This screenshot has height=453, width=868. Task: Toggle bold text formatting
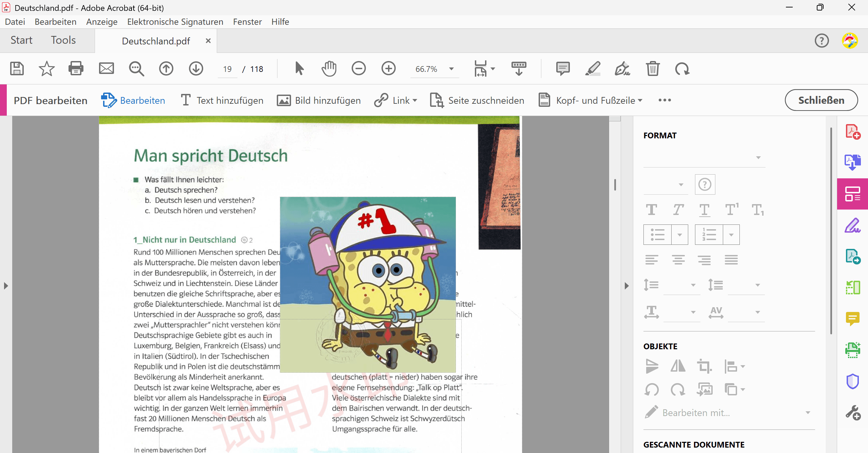click(651, 210)
